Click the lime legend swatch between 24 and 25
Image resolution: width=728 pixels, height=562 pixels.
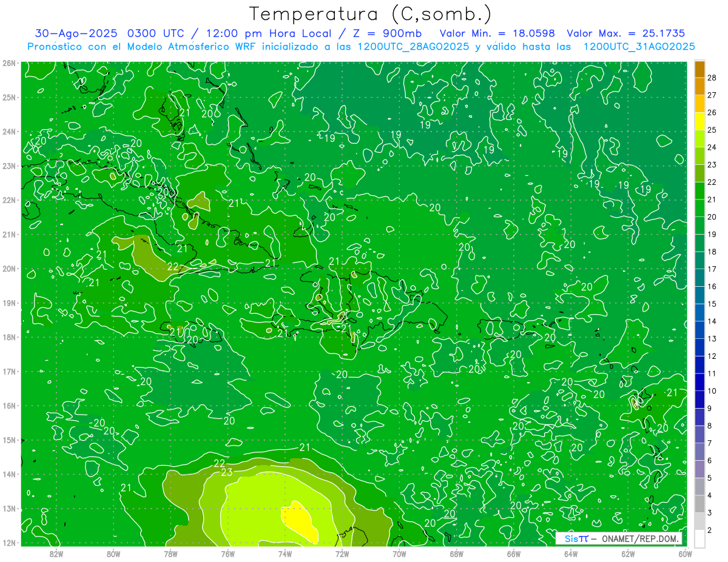coord(699,138)
